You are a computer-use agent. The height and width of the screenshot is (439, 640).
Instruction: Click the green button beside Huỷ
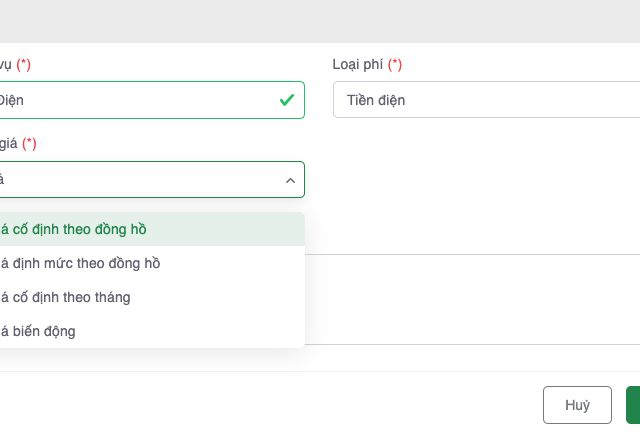pos(632,405)
